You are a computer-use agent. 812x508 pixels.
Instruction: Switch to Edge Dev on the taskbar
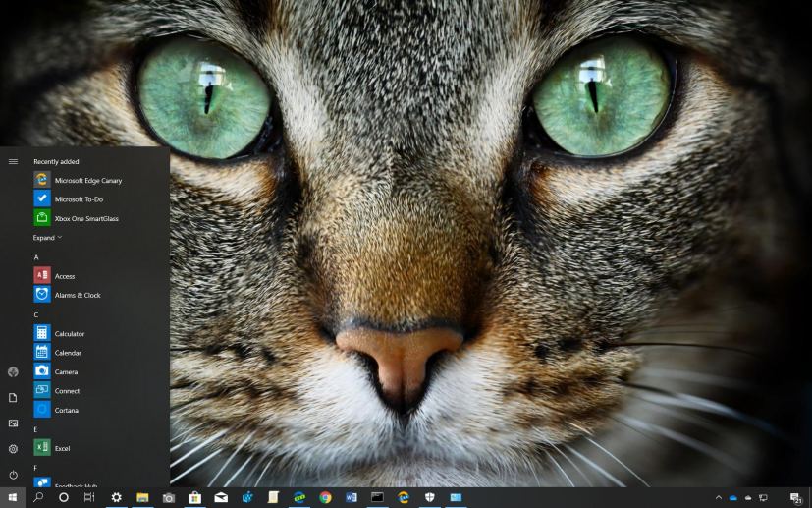(299, 497)
